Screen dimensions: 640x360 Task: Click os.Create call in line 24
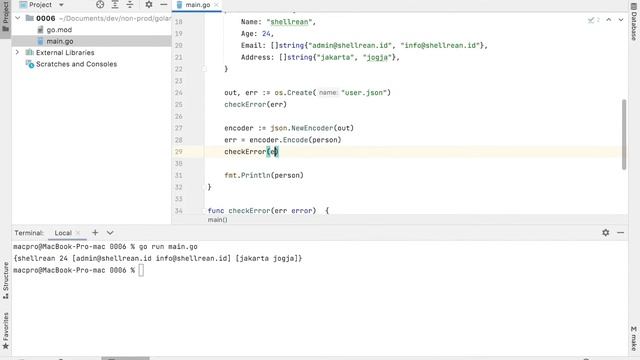(295, 93)
